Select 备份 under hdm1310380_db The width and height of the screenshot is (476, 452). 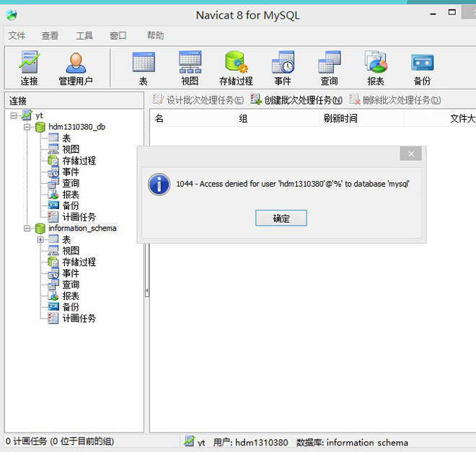(71, 205)
